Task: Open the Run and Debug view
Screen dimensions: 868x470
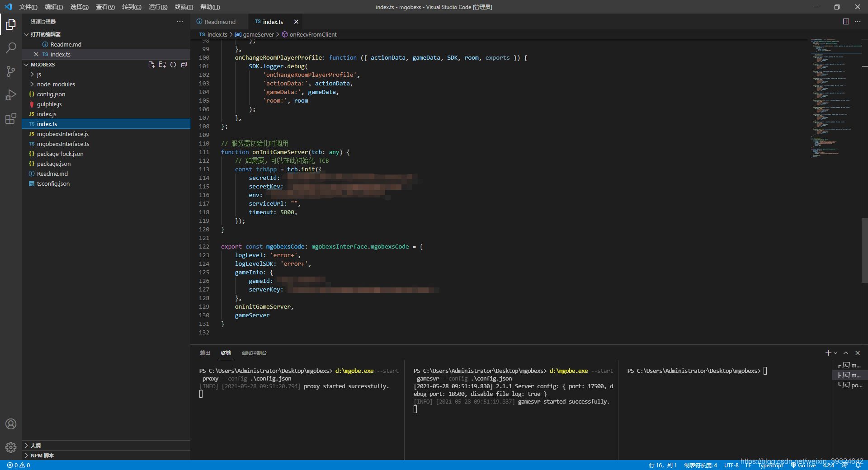Action: pos(11,95)
